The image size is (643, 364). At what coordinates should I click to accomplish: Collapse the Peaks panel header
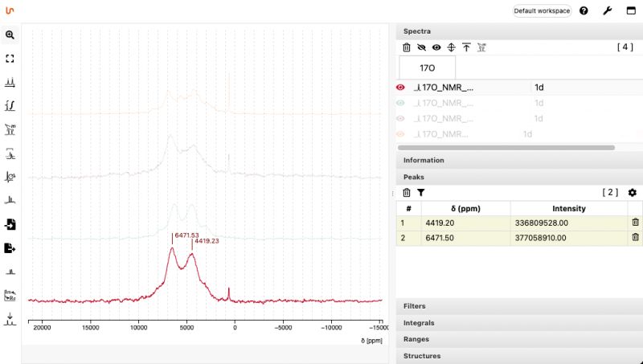click(x=519, y=177)
